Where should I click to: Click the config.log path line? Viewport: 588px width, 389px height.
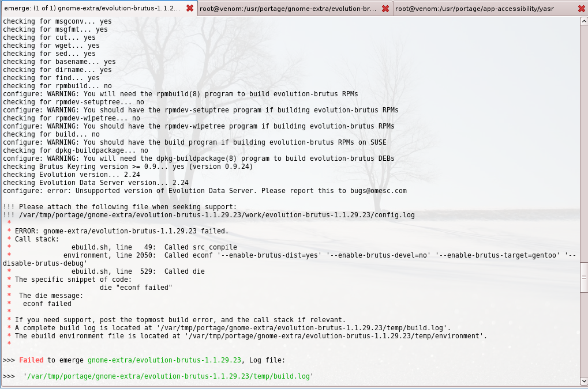pyautogui.click(x=209, y=216)
